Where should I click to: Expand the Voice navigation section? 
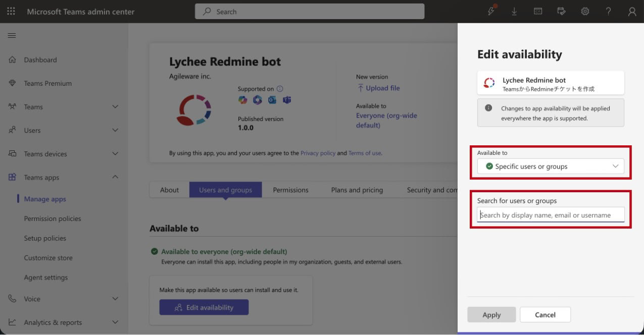click(115, 299)
